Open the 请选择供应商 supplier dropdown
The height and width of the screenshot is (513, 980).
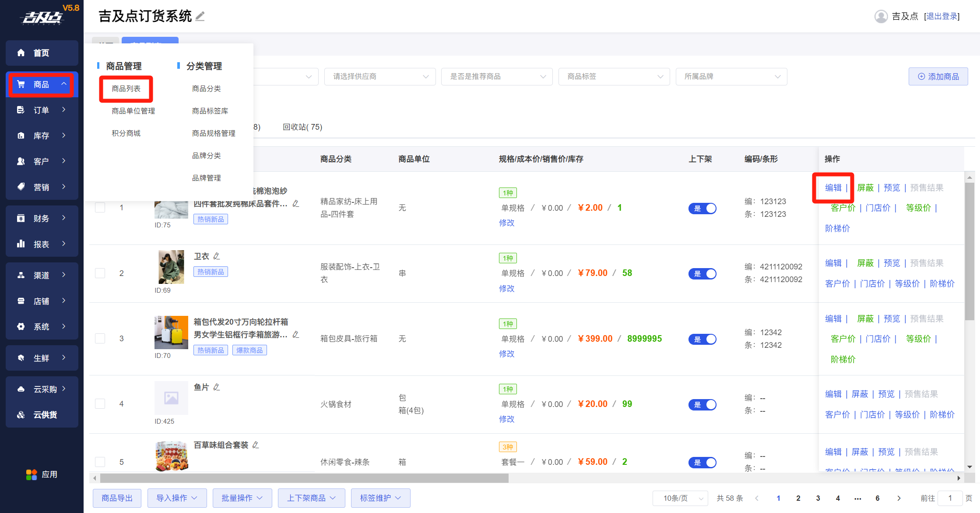[x=379, y=77]
